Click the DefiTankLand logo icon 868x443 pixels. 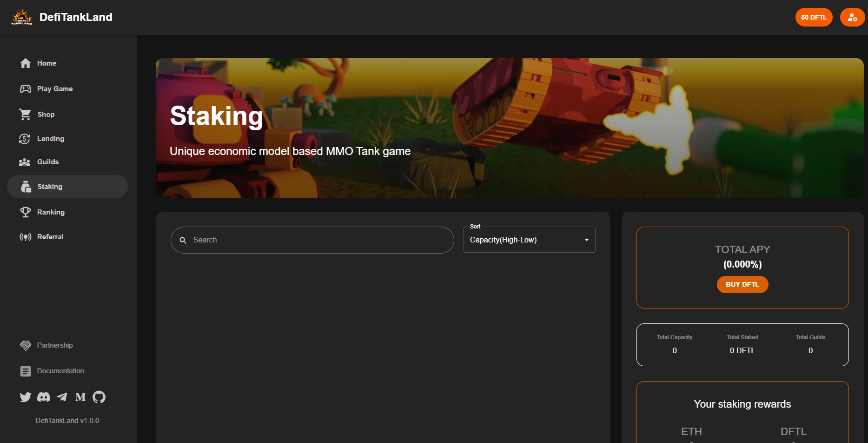pyautogui.click(x=22, y=17)
